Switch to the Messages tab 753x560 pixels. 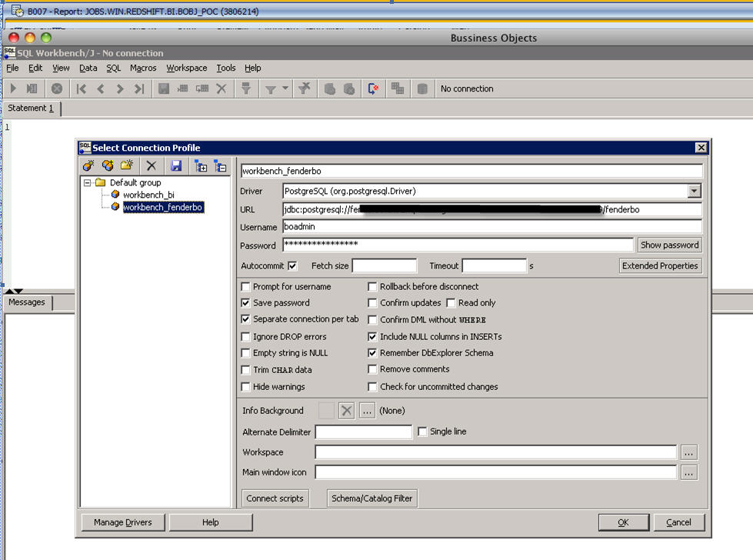[x=27, y=302]
